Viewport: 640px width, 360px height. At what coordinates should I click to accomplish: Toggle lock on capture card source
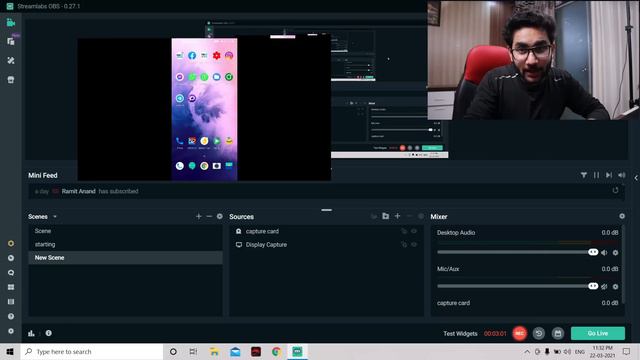click(404, 231)
